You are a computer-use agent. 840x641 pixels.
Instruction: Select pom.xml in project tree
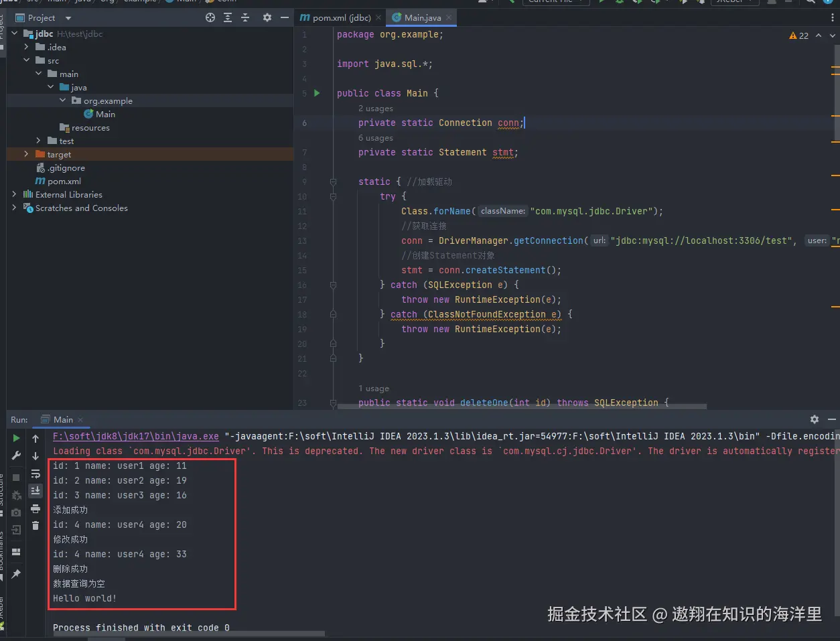point(58,181)
